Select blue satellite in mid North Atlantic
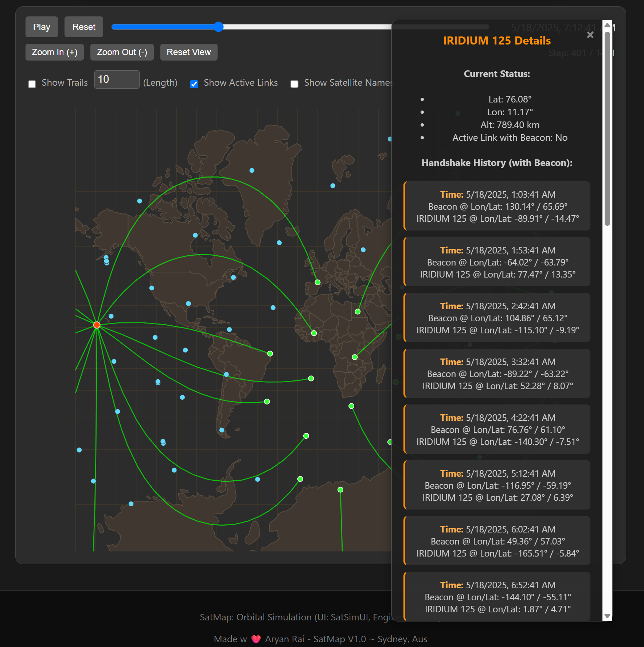 [x=273, y=307]
